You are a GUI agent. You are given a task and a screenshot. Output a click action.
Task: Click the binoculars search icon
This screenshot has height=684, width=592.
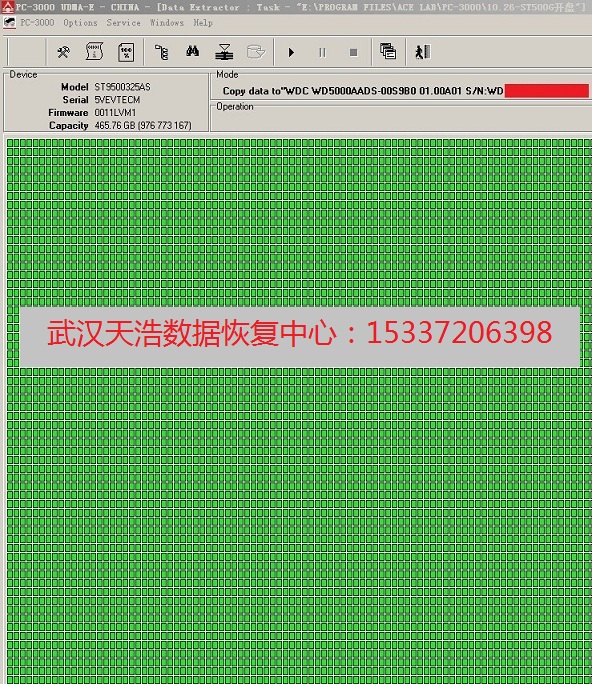192,52
